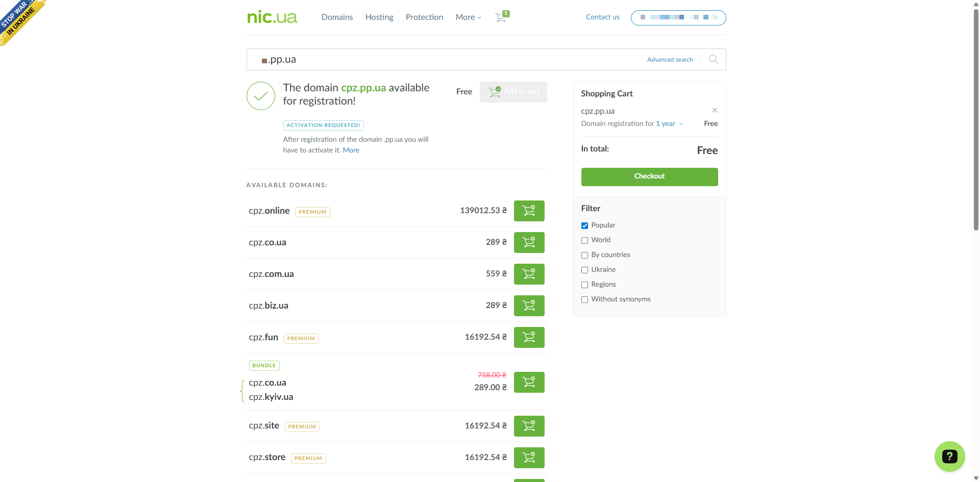Add cpz.fun to cart

(x=529, y=337)
